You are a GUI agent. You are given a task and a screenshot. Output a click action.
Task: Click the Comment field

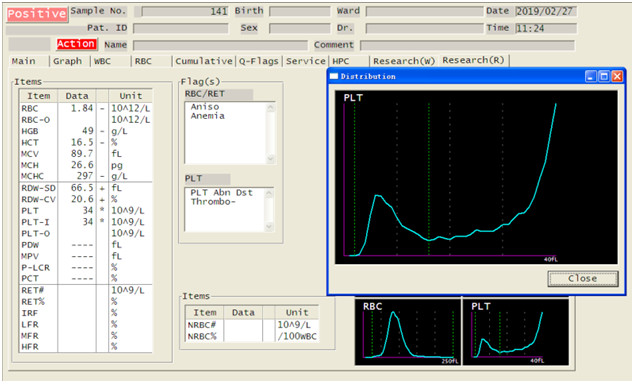click(467, 45)
